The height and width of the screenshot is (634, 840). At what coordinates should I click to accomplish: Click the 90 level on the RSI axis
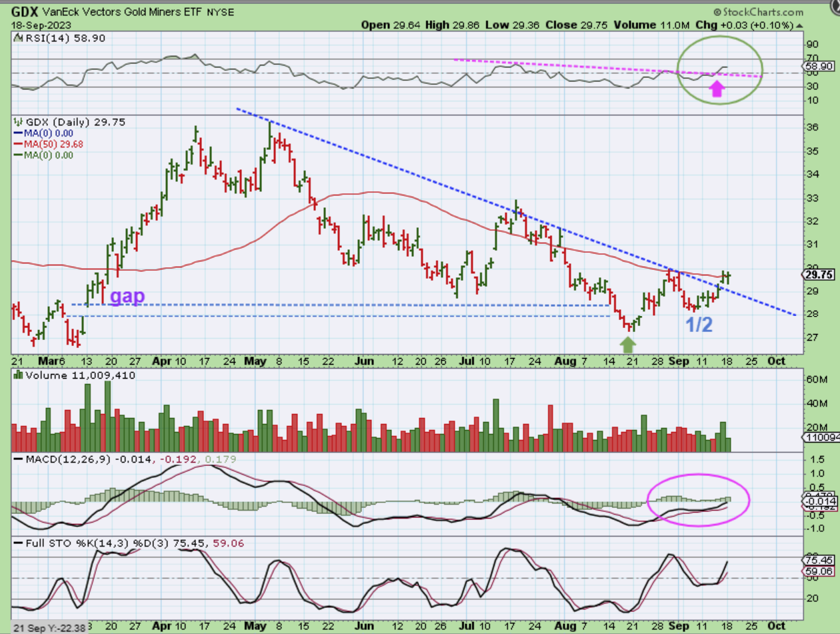pos(812,45)
